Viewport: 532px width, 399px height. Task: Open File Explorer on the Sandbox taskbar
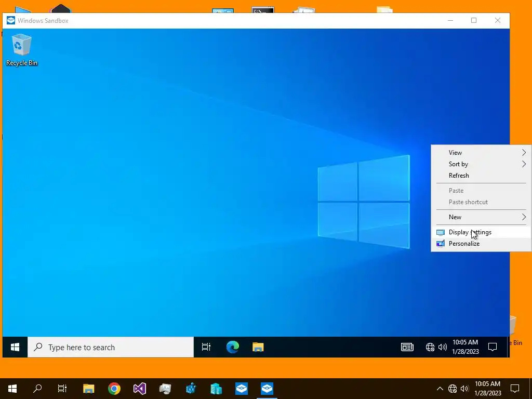(x=258, y=347)
